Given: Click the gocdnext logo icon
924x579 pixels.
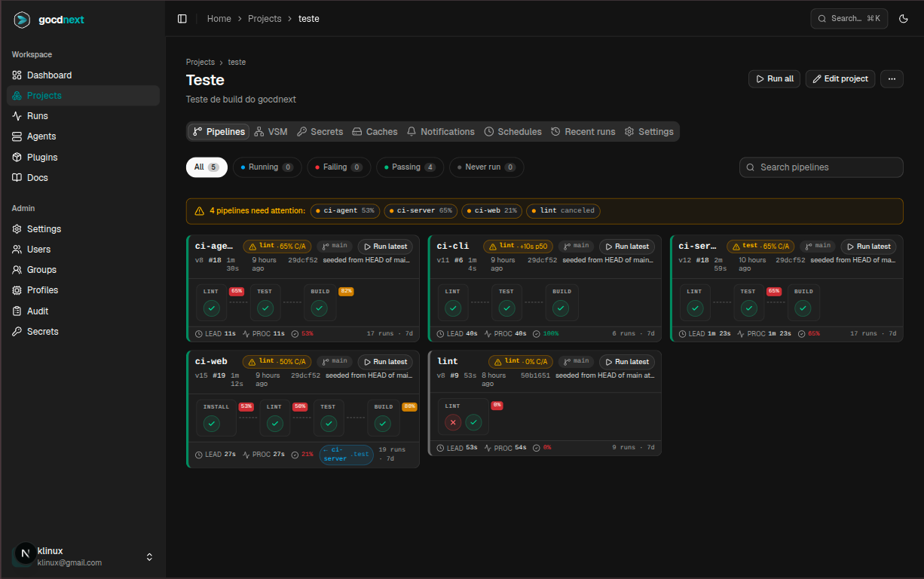Looking at the screenshot, I should point(22,20).
